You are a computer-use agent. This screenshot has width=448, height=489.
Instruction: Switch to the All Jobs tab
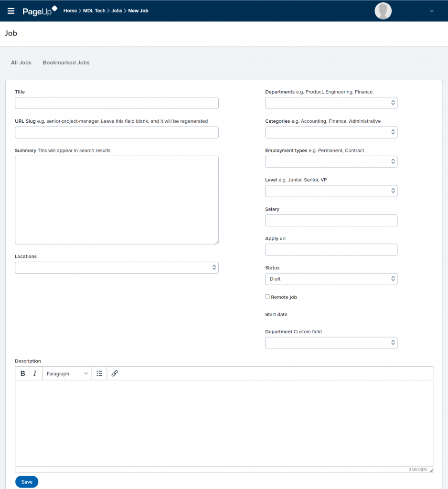(x=21, y=63)
